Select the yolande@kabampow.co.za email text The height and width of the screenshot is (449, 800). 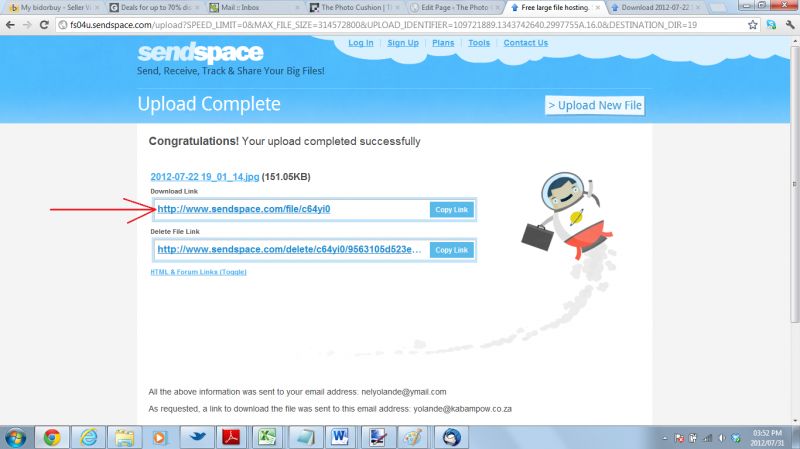point(462,409)
